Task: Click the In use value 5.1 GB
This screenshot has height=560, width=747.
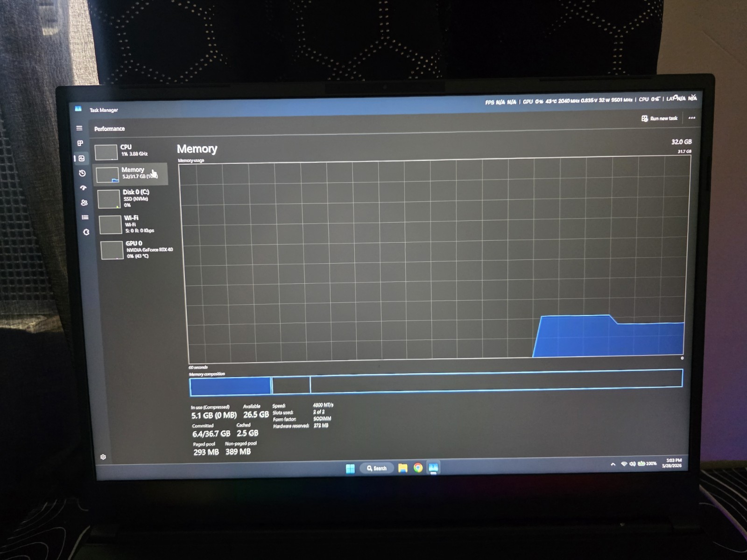Action: click(x=214, y=415)
